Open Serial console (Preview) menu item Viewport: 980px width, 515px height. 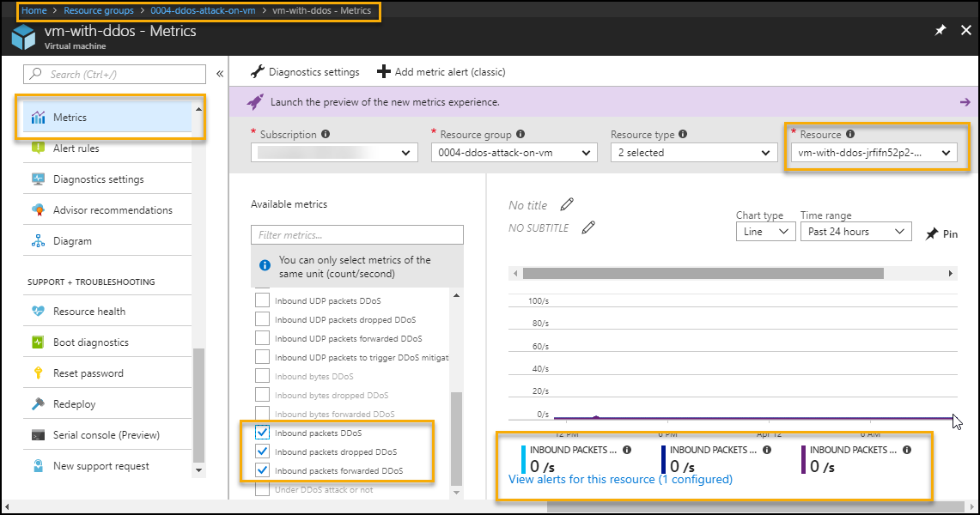pos(107,435)
